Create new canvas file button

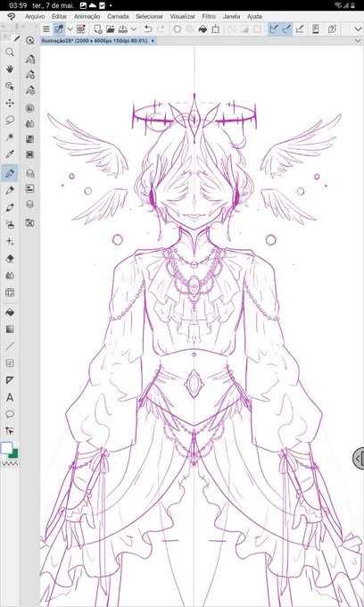coord(98,29)
